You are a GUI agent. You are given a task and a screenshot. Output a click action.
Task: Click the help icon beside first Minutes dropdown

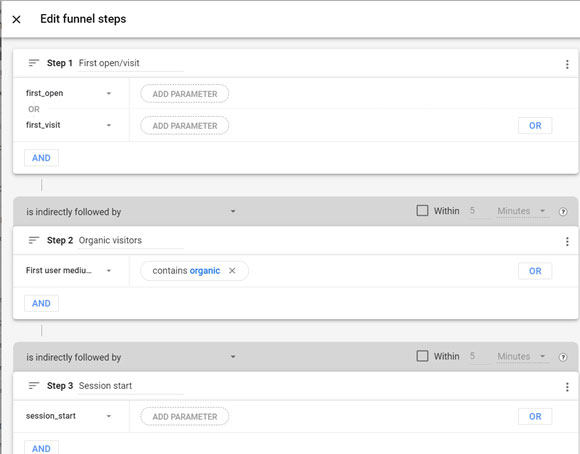point(563,212)
